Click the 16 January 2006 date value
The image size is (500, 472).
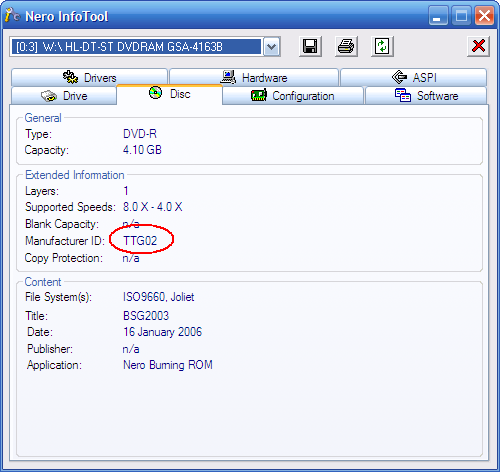[x=162, y=332]
